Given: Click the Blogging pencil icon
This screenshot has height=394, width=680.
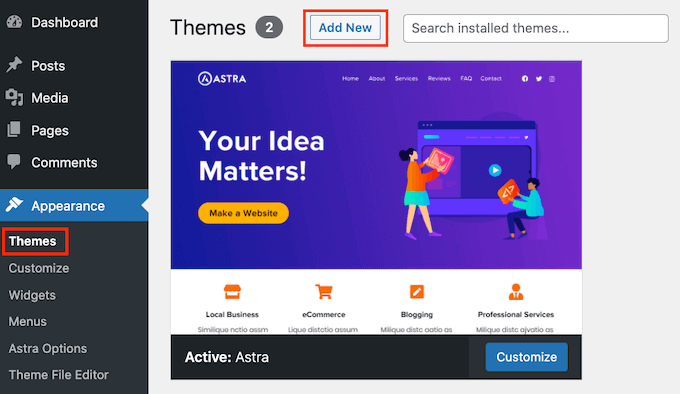Looking at the screenshot, I should (417, 292).
